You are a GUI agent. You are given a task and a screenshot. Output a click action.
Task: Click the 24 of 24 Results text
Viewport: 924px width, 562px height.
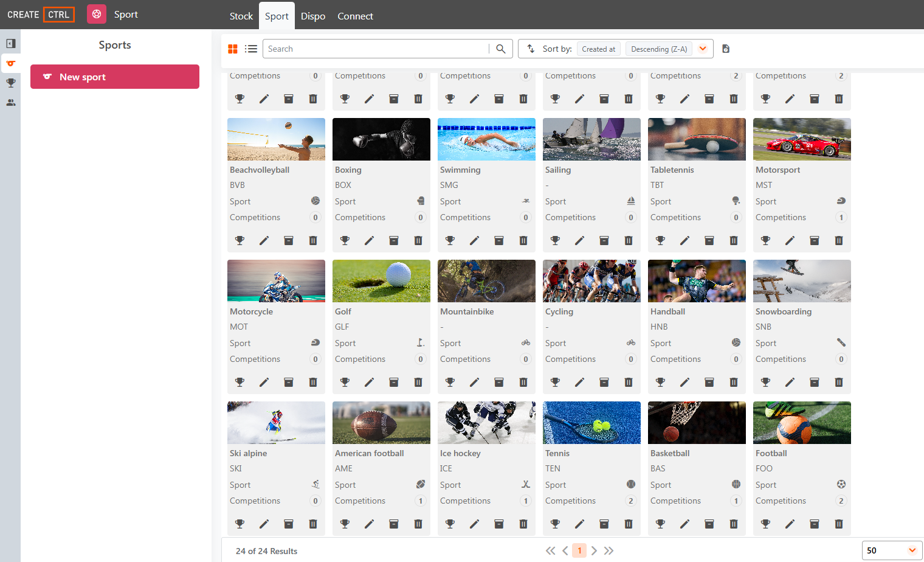[x=266, y=551]
